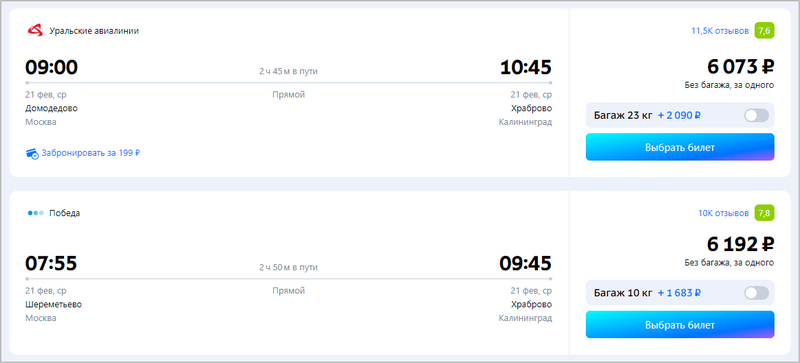800x363 pixels.
Task: Click the booking card icon near 199 ₽
Action: coord(32,153)
